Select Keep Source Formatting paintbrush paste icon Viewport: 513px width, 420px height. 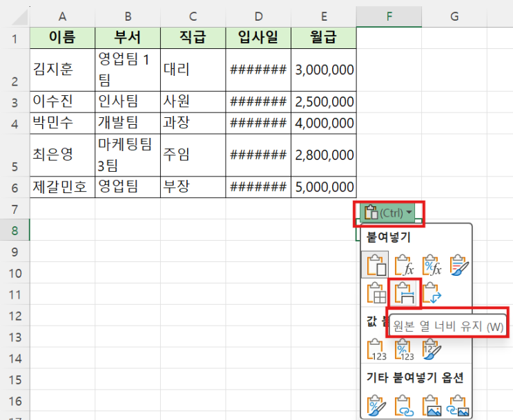click(x=459, y=265)
